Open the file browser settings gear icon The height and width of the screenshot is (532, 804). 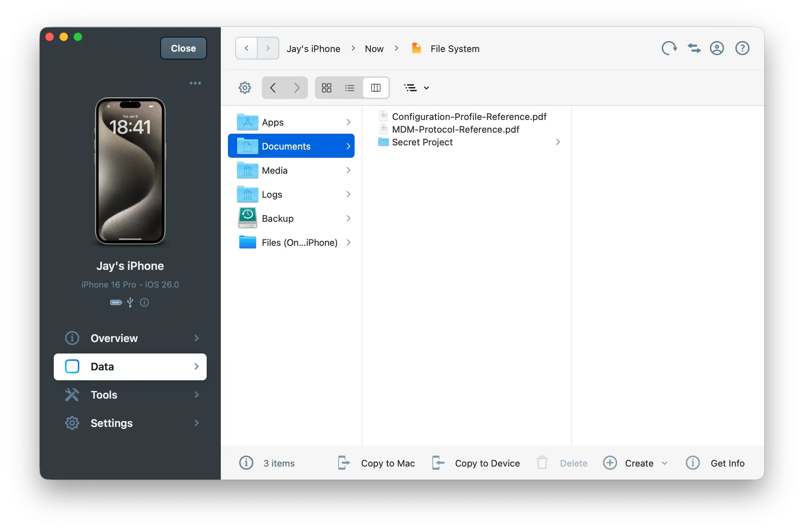point(245,87)
